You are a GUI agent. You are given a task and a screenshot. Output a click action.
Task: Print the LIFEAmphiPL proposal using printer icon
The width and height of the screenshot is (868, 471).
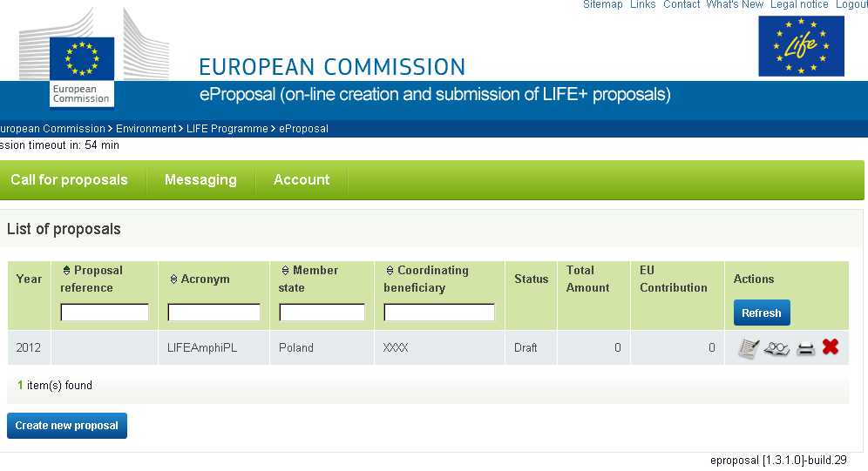coord(805,348)
